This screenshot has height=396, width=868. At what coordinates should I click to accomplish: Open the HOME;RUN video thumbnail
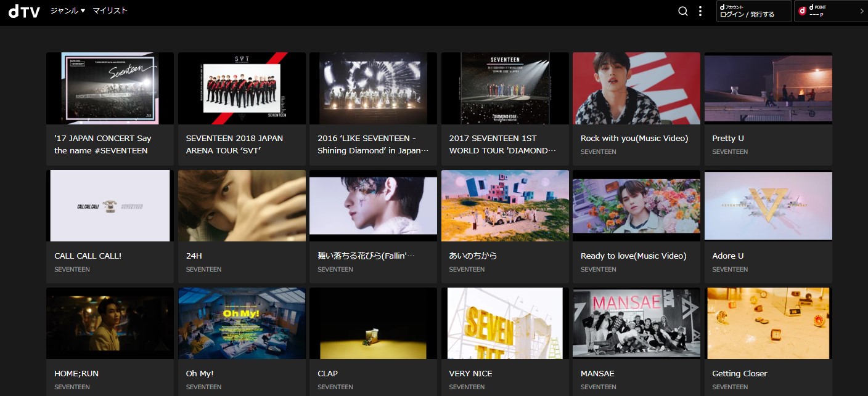(110, 323)
